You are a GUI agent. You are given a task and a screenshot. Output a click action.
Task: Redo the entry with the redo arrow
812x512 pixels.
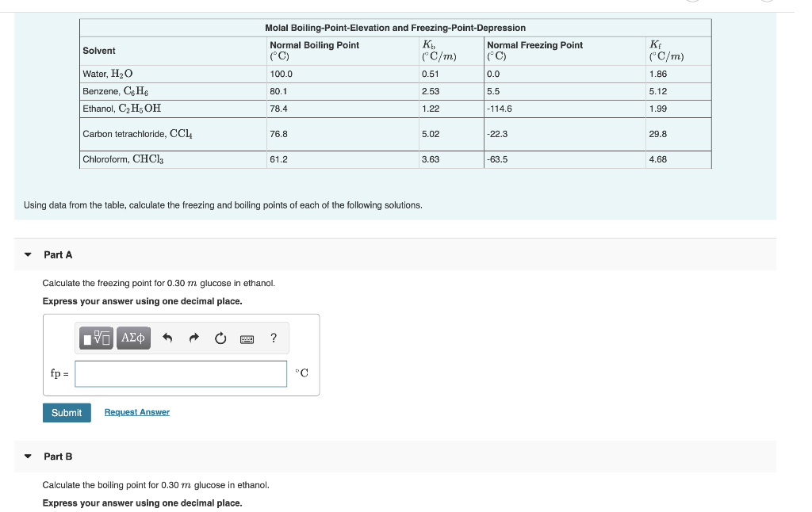coord(193,338)
